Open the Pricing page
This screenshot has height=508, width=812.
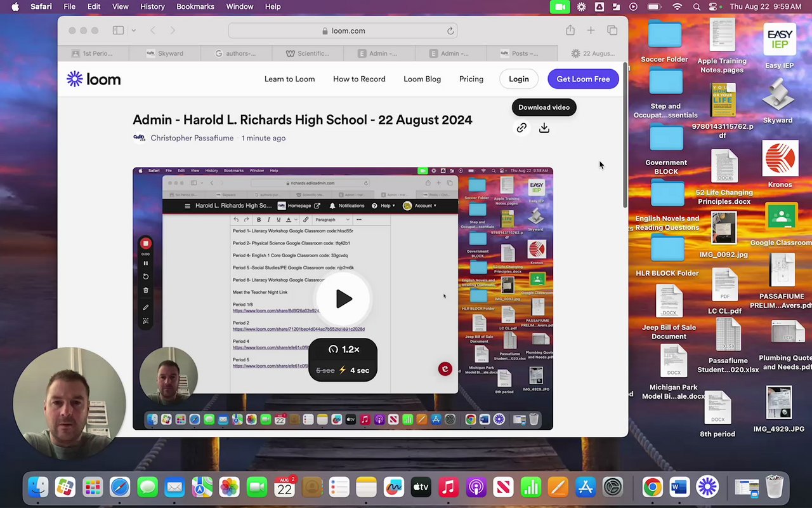471,79
